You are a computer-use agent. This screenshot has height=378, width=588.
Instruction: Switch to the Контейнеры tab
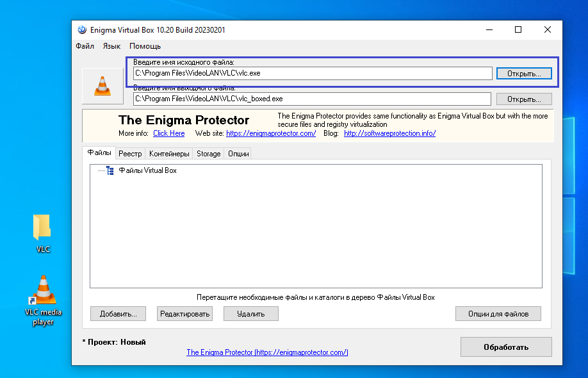[x=169, y=154]
